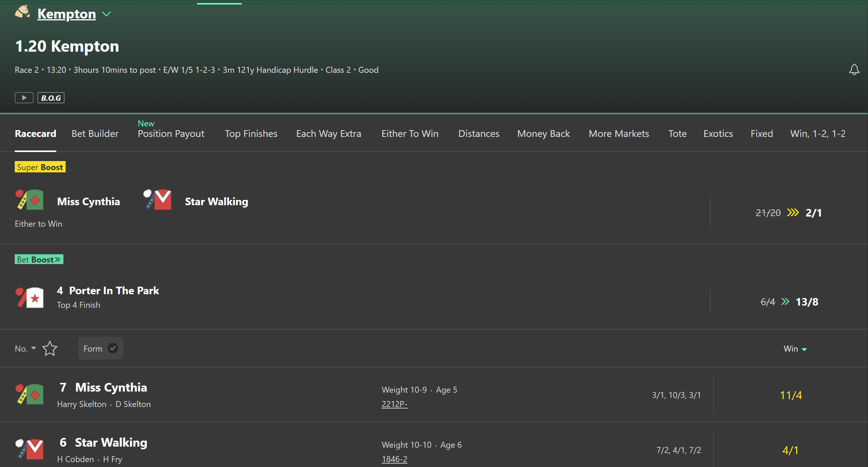868x467 pixels.
Task: Select the Racecard tab
Action: pos(35,134)
